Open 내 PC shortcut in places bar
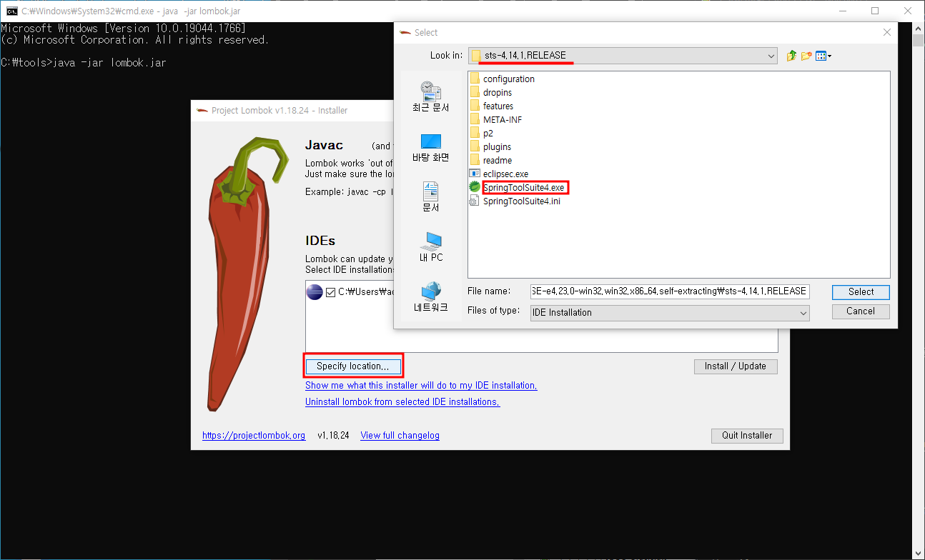 tap(431, 247)
